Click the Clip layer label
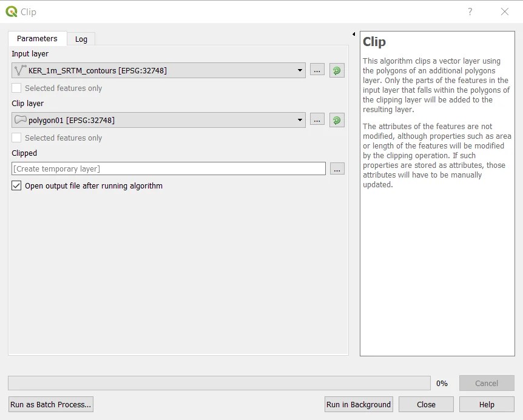The width and height of the screenshot is (523, 420). [28, 103]
